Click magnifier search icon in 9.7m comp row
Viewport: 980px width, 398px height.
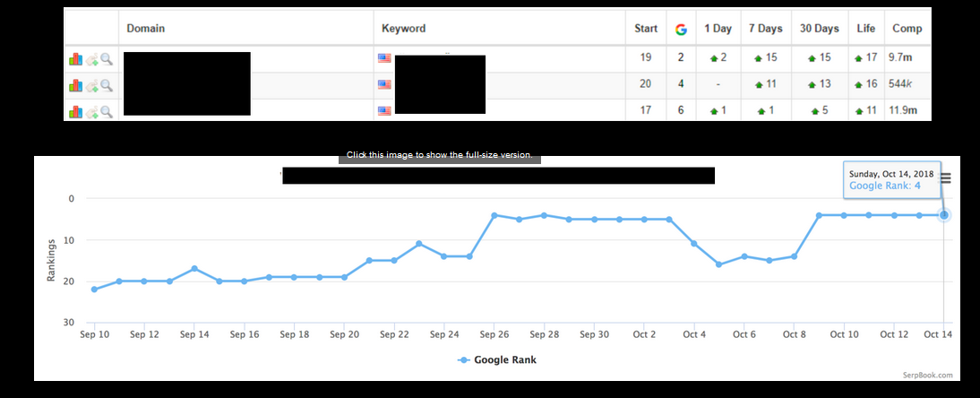point(107,59)
